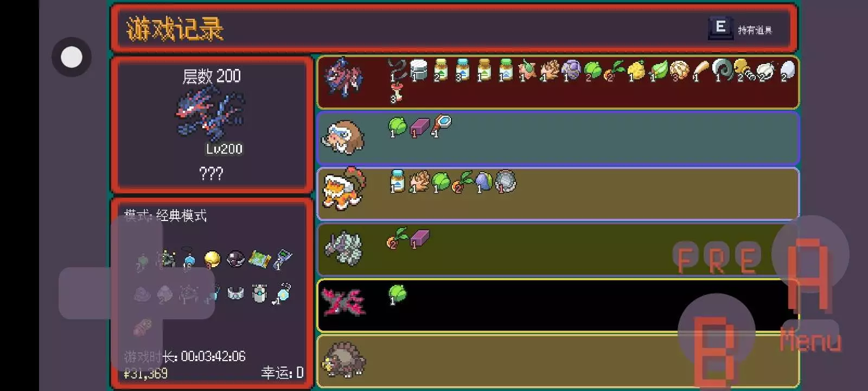Click the purple block item in Mamoswine row

(419, 128)
